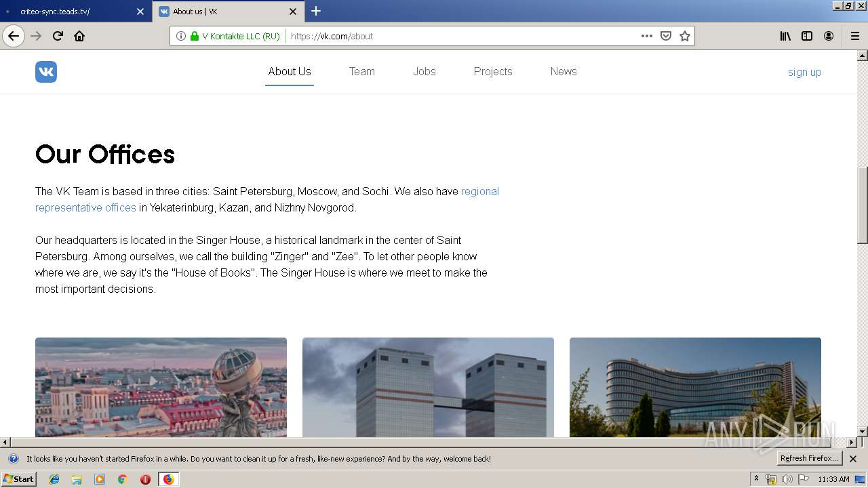The height and width of the screenshot is (488, 868).
Task: Click the Our Offices heading
Action: pyautogui.click(x=105, y=155)
